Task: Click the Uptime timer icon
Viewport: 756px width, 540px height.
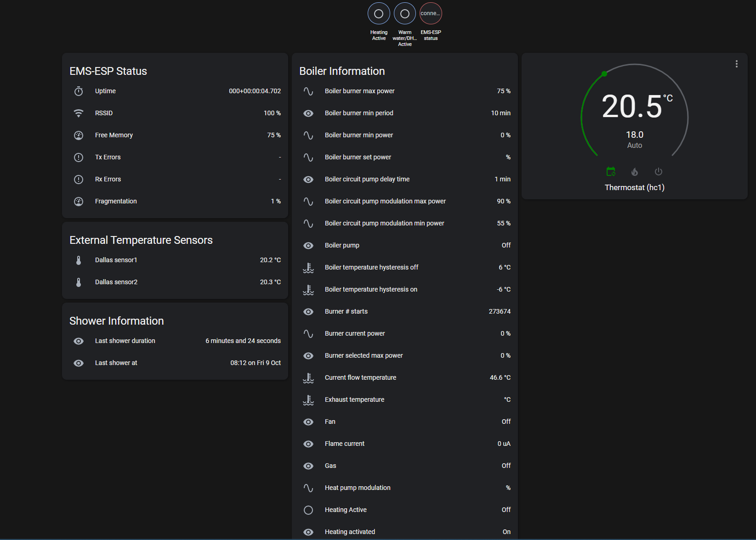Action: tap(79, 91)
